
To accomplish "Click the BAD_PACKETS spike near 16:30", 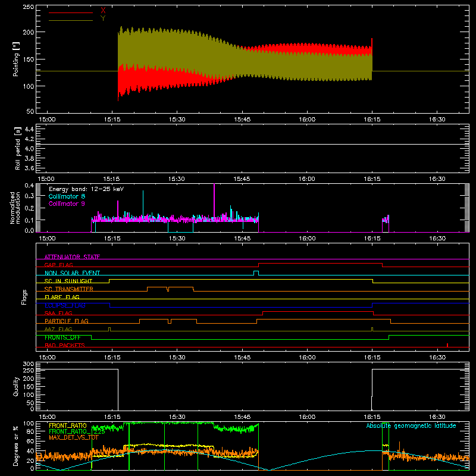I will [447, 345].
